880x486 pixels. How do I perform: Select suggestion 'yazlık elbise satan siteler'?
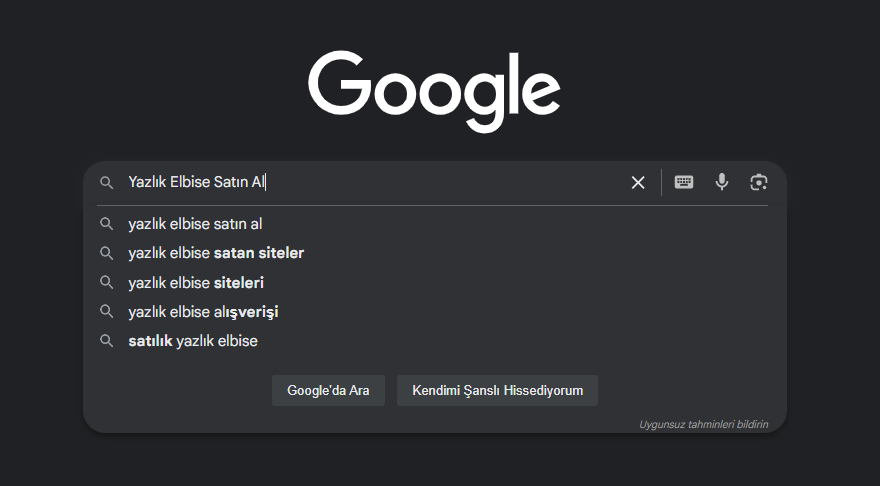(x=435, y=253)
